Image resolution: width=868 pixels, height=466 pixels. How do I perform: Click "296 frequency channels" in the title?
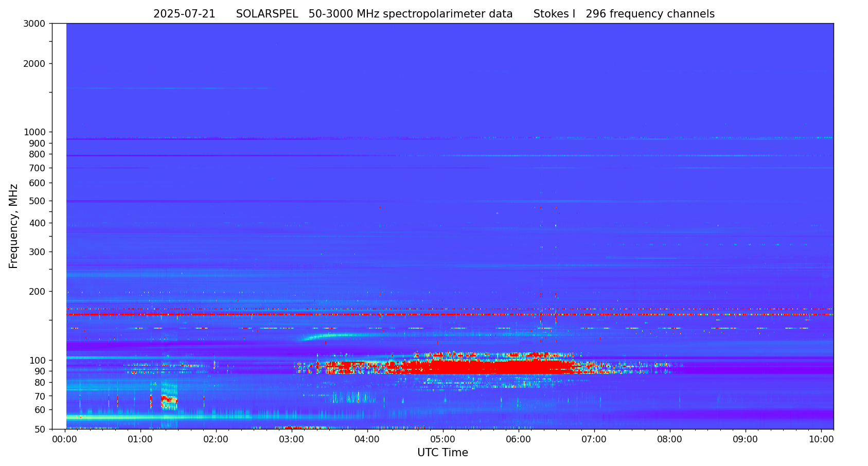click(x=650, y=14)
